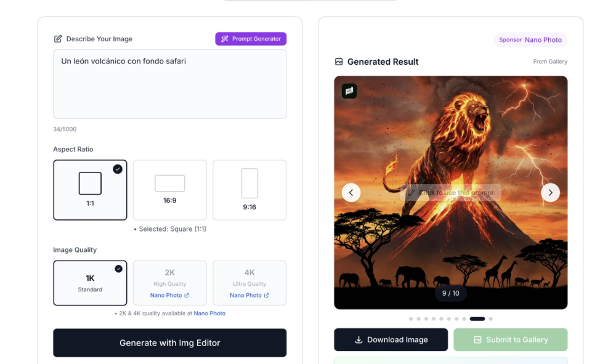Click the download icon on Download Image
The image size is (616, 364).
click(358, 339)
